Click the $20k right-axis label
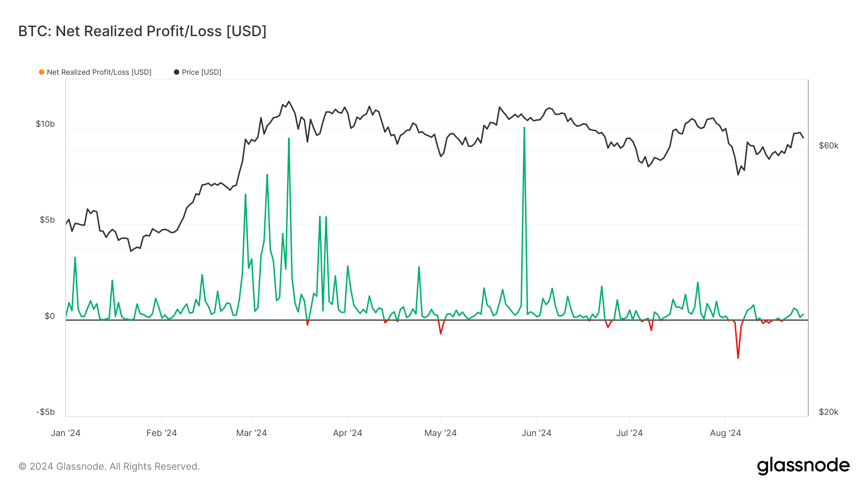The width and height of the screenshot is (868, 488). click(x=827, y=412)
